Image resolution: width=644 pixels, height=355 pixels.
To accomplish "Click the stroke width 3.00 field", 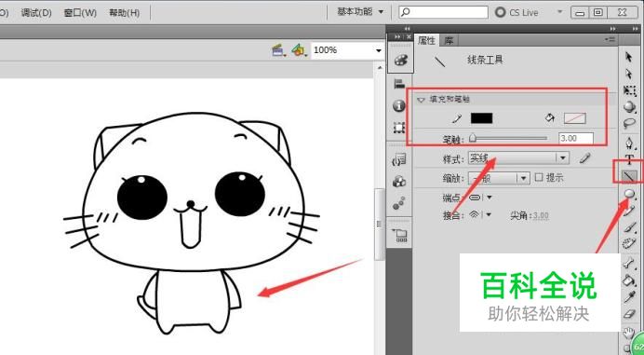I will [x=576, y=139].
